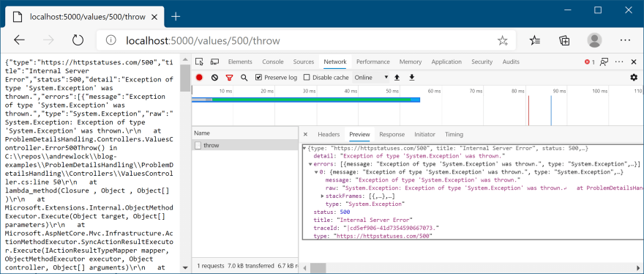Open the Online throttling dropdown

[371, 78]
